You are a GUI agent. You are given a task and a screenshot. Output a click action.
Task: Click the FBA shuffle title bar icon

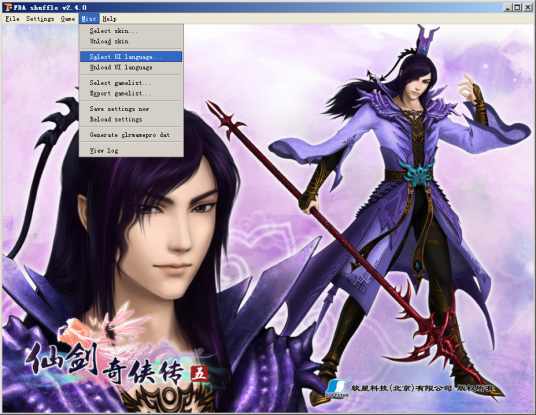[x=8, y=7]
